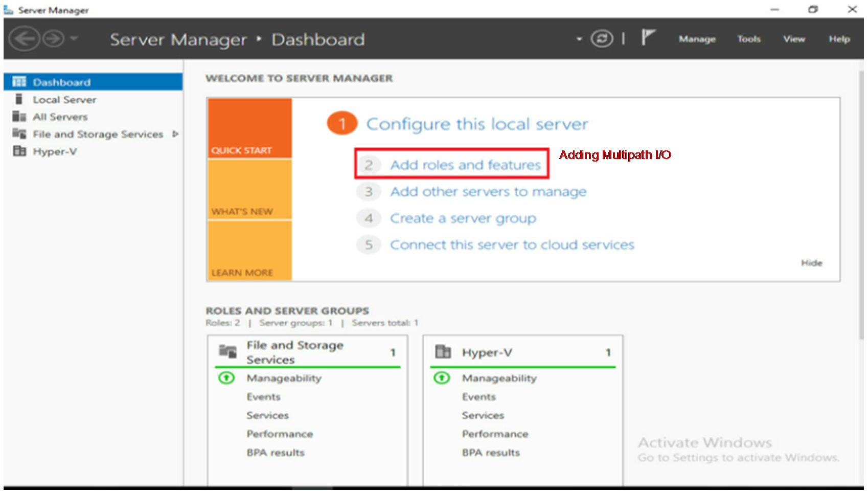Click the number 5 step circle
The image size is (868, 493).
369,245
